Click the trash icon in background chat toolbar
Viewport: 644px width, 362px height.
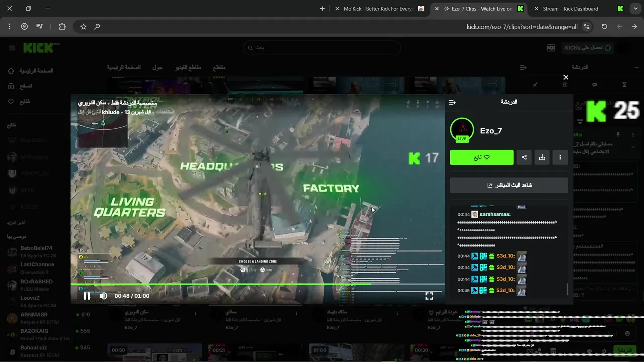point(565,85)
